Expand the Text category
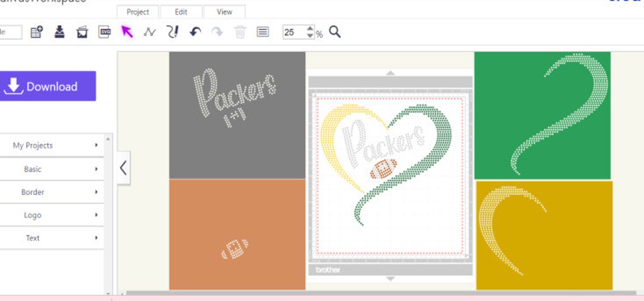The width and height of the screenshot is (644, 301). 52,238
